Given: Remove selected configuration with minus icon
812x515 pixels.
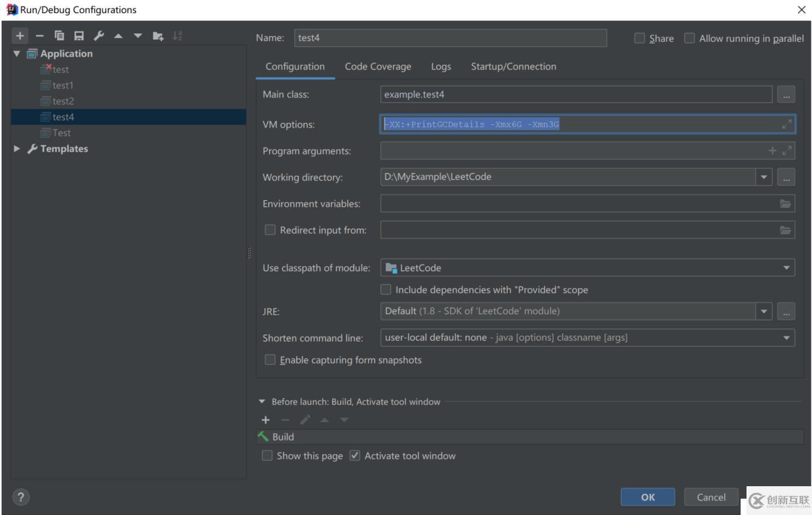Looking at the screenshot, I should [39, 36].
